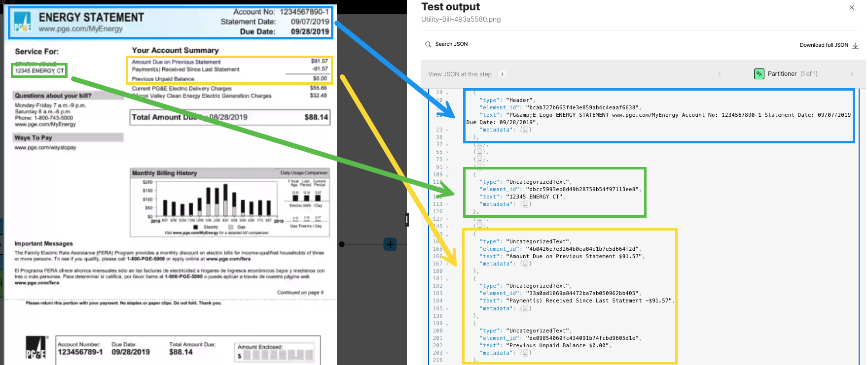This screenshot has height=365, width=868.
Task: Expand the folded object at line 37
Action: (x=447, y=145)
